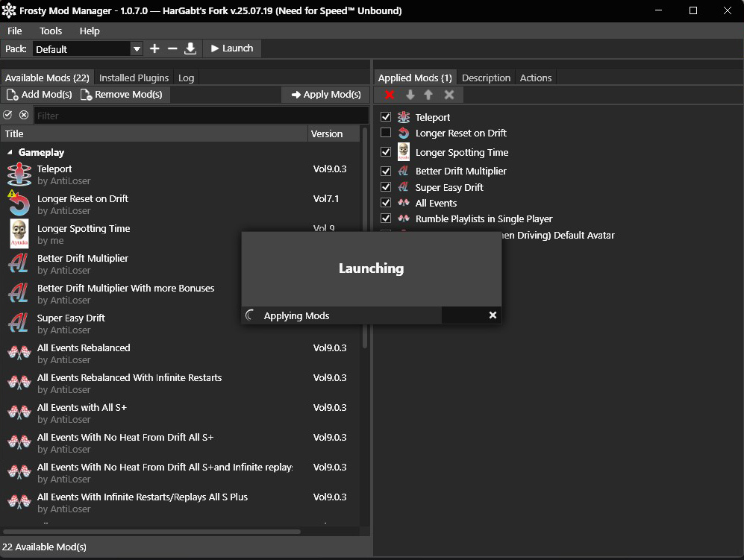
Task: Click the deselect-all circled X icon beside filter
Action: pos(24,115)
